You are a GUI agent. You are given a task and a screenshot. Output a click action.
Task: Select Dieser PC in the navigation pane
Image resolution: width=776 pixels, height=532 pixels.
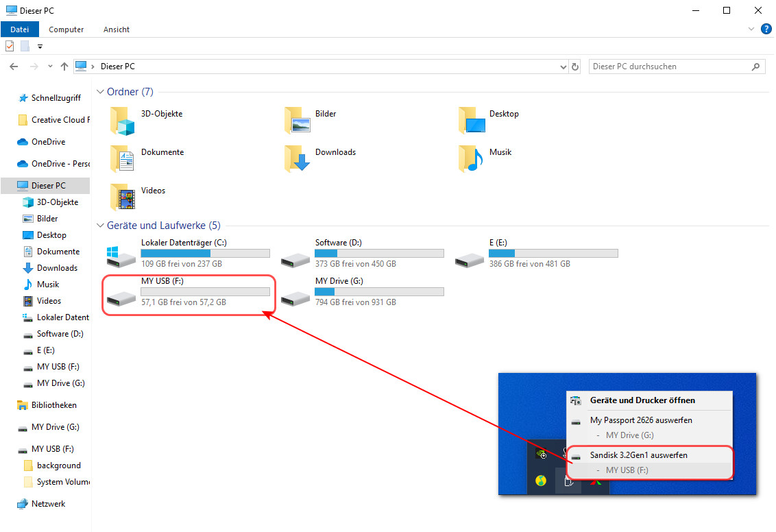pos(45,186)
